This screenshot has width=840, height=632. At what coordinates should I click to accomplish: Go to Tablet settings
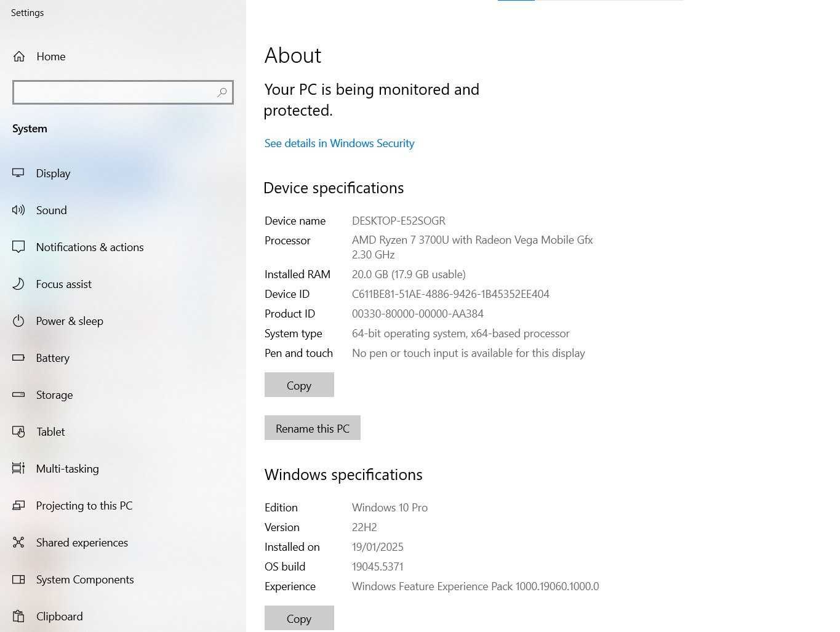point(123,431)
